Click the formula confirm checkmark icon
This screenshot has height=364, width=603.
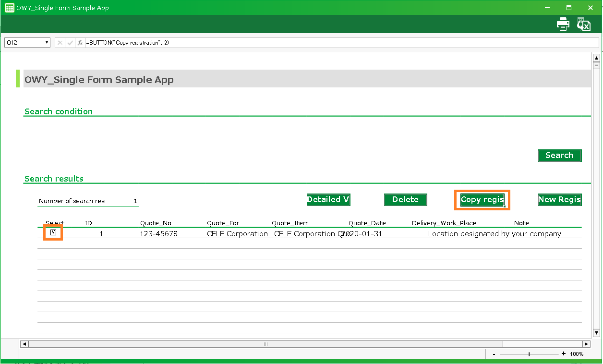pos(70,43)
